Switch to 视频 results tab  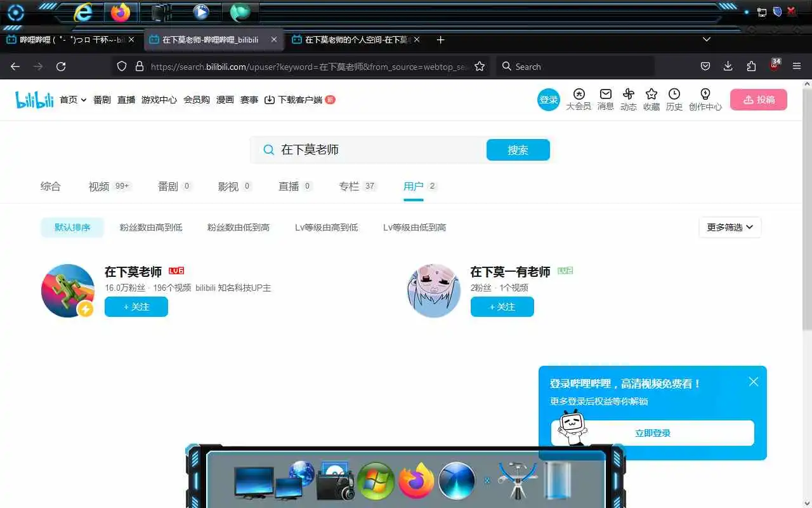(110, 186)
